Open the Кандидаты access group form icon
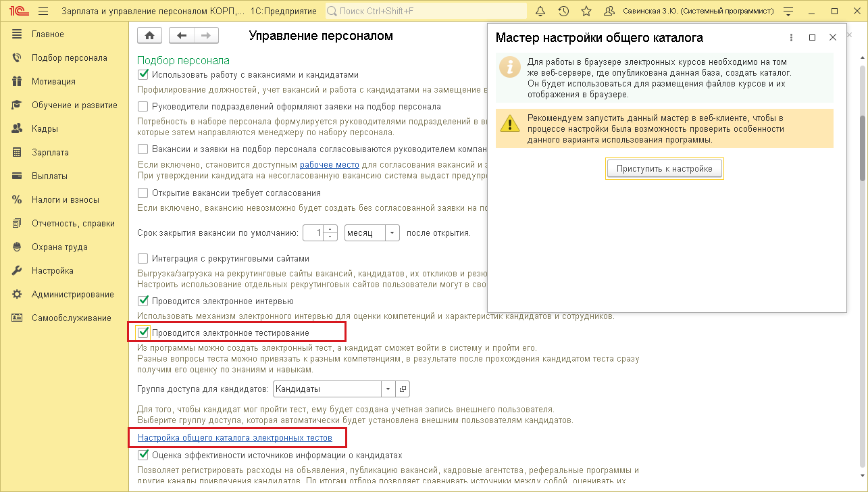Screen dimensions: 868x492 click(x=403, y=389)
